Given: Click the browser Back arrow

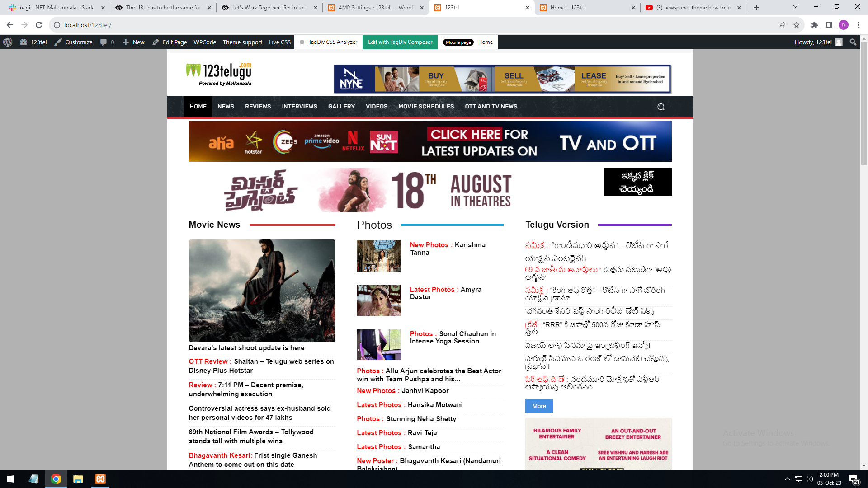Looking at the screenshot, I should (10, 25).
